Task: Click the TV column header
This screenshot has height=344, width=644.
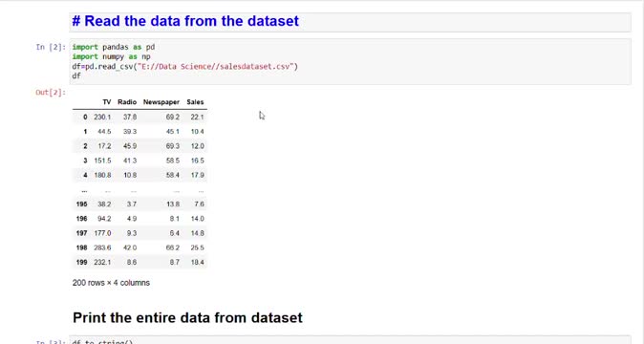Action: [107, 102]
